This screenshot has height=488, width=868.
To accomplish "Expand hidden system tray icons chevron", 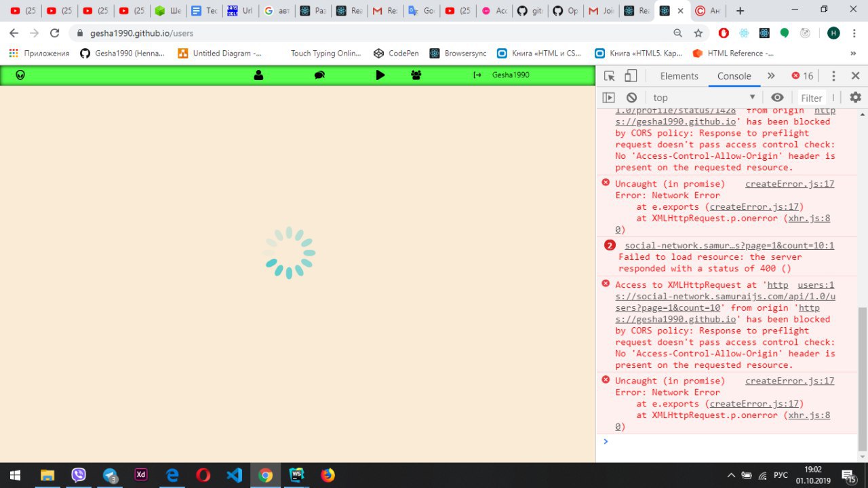I will tap(731, 475).
